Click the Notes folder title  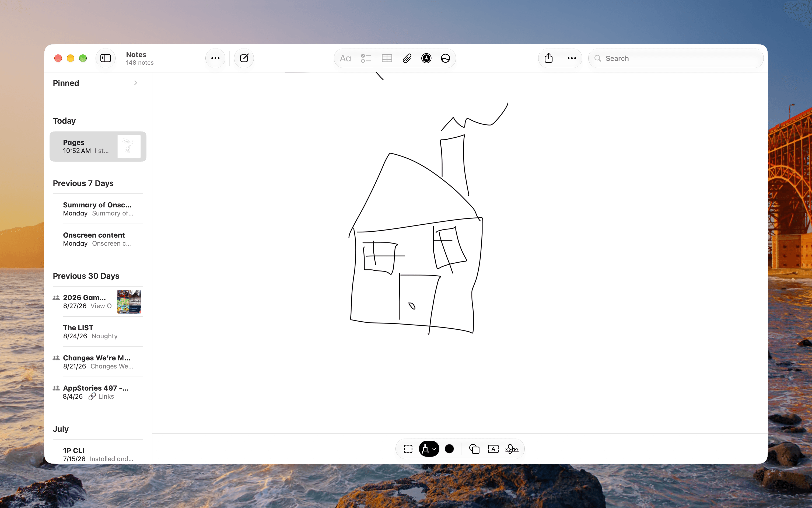pyautogui.click(x=136, y=54)
